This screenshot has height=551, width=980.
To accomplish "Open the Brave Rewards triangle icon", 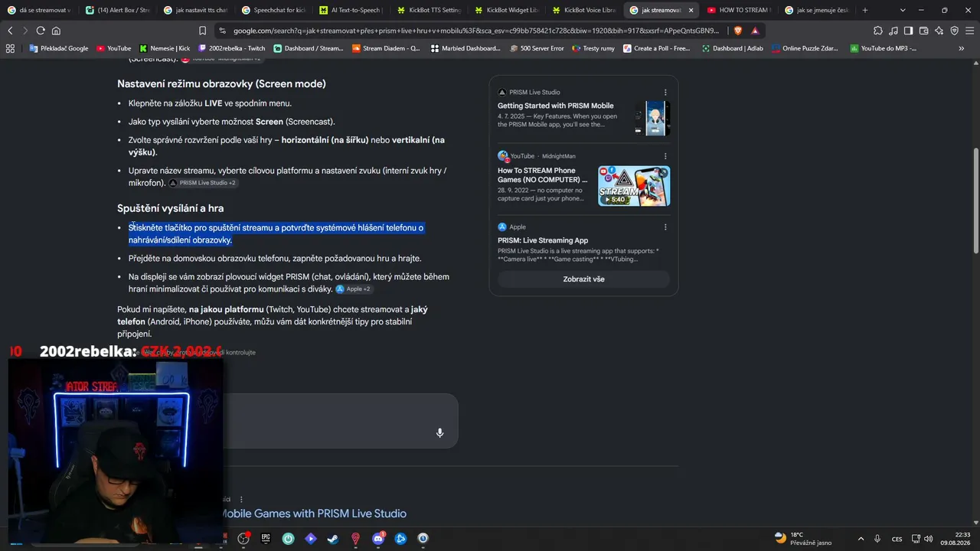I will (x=756, y=31).
